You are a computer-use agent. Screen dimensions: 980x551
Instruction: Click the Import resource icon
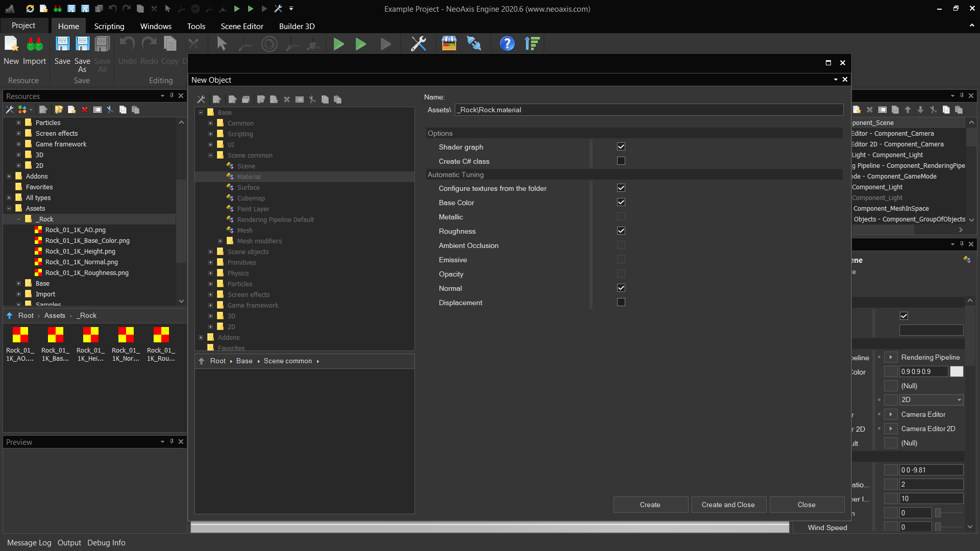(x=35, y=44)
